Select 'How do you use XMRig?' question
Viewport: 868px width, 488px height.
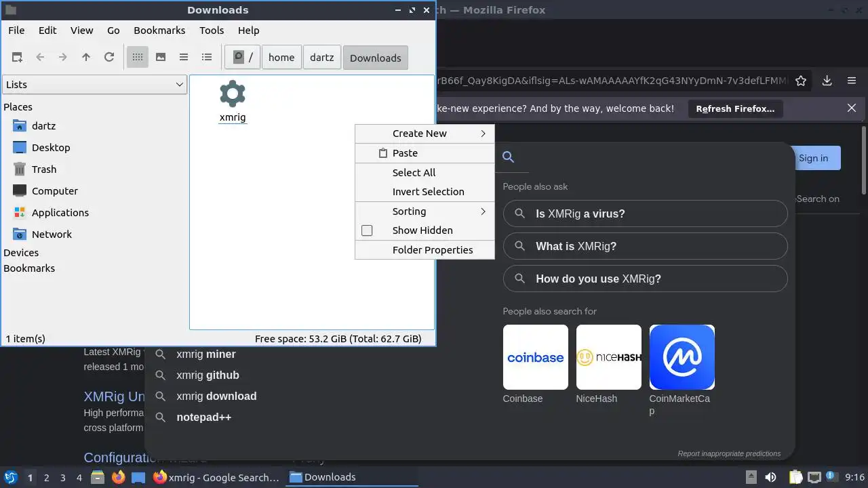(x=645, y=279)
